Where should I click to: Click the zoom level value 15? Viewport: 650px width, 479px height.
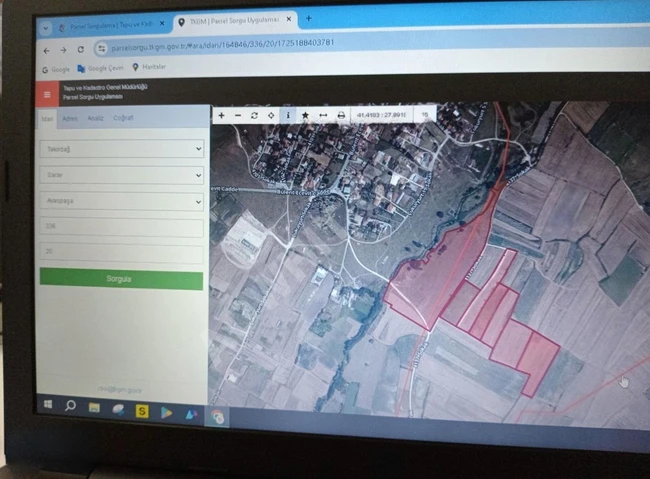click(424, 114)
